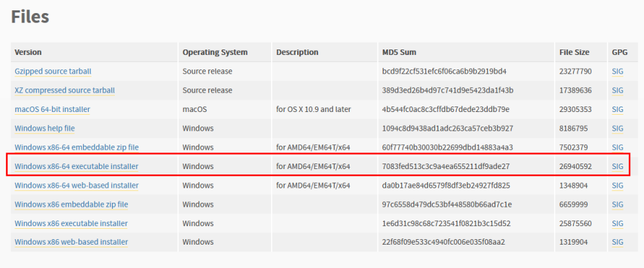Select MD5 sum da0b17ae84d6579f8df3eb24927fd825
Screen dimensions: 644x268
(446, 186)
